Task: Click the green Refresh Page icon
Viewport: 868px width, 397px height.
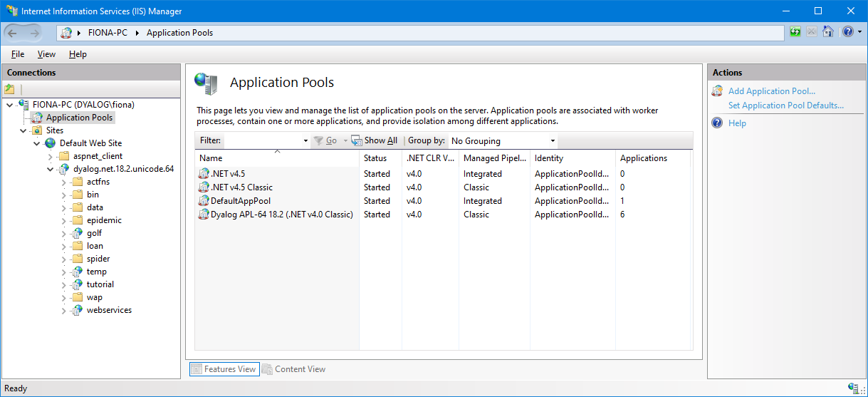Action: [x=795, y=32]
